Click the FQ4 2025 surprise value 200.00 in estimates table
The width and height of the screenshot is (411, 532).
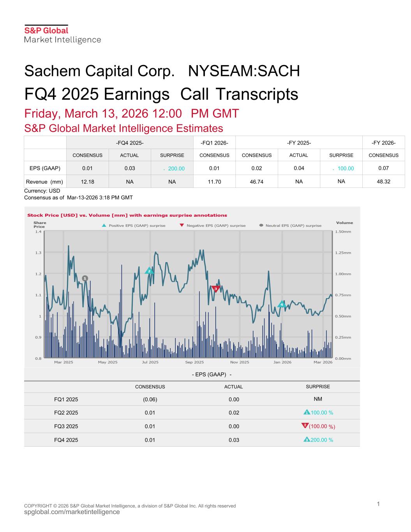point(176,169)
